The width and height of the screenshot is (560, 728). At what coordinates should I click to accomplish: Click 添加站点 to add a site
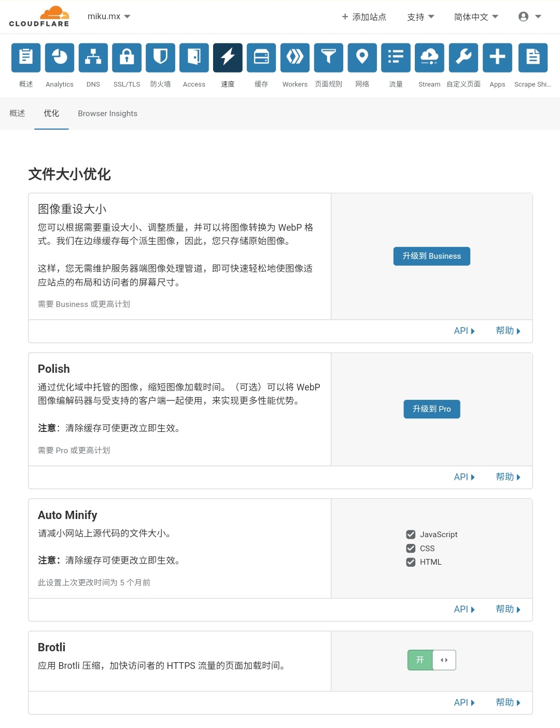[x=364, y=17]
